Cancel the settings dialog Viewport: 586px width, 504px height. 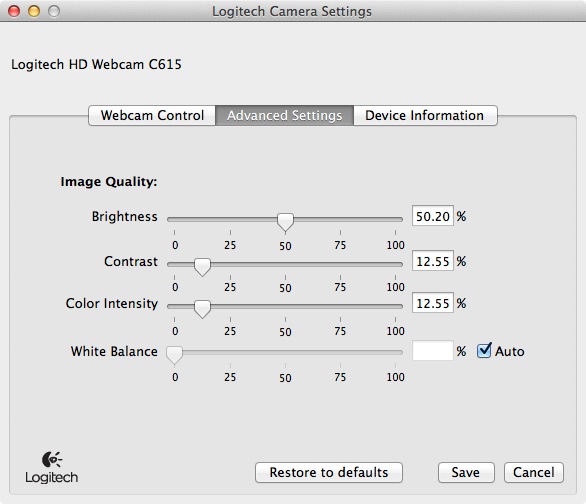[x=534, y=472]
